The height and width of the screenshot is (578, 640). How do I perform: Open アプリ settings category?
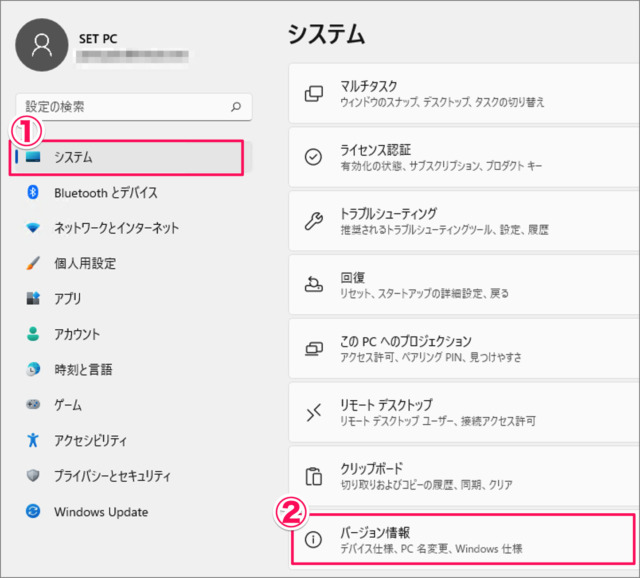pos(68,298)
